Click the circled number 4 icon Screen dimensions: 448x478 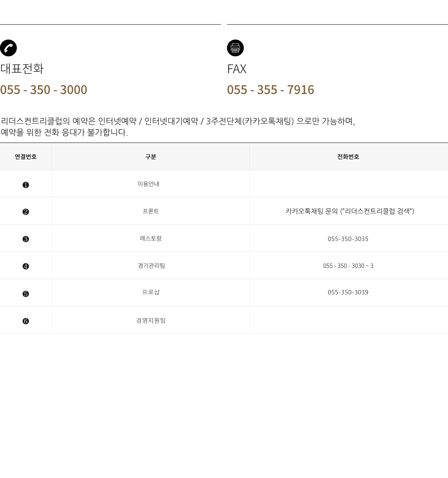tap(26, 266)
